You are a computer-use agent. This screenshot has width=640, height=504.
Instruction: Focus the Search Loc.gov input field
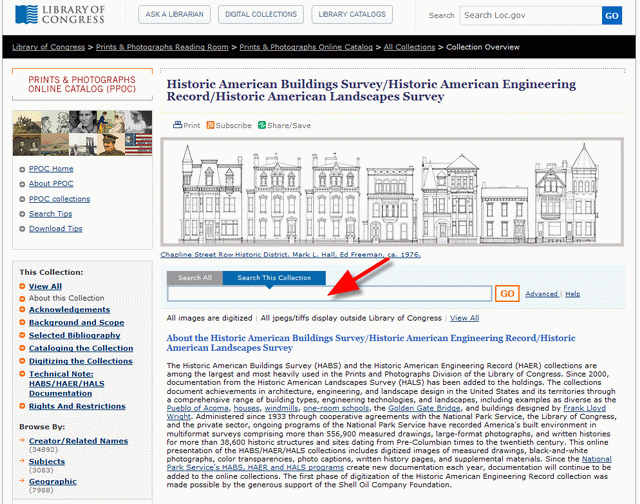pyautogui.click(x=531, y=16)
